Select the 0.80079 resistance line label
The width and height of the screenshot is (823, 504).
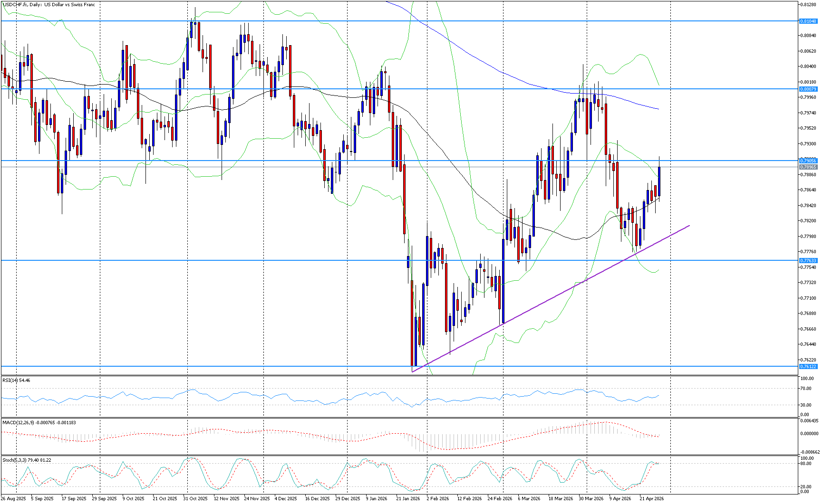click(808, 89)
